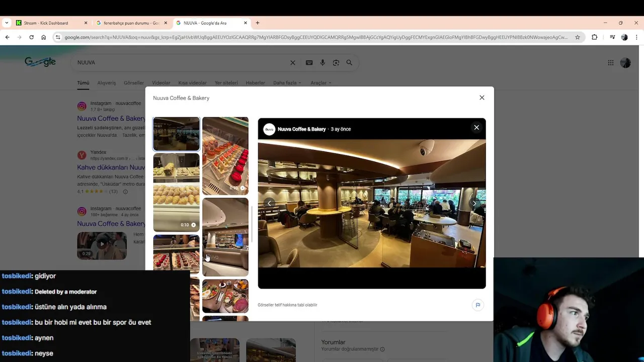Switch to the Yer siteleri tab
The width and height of the screenshot is (644, 362).
pyautogui.click(x=226, y=83)
